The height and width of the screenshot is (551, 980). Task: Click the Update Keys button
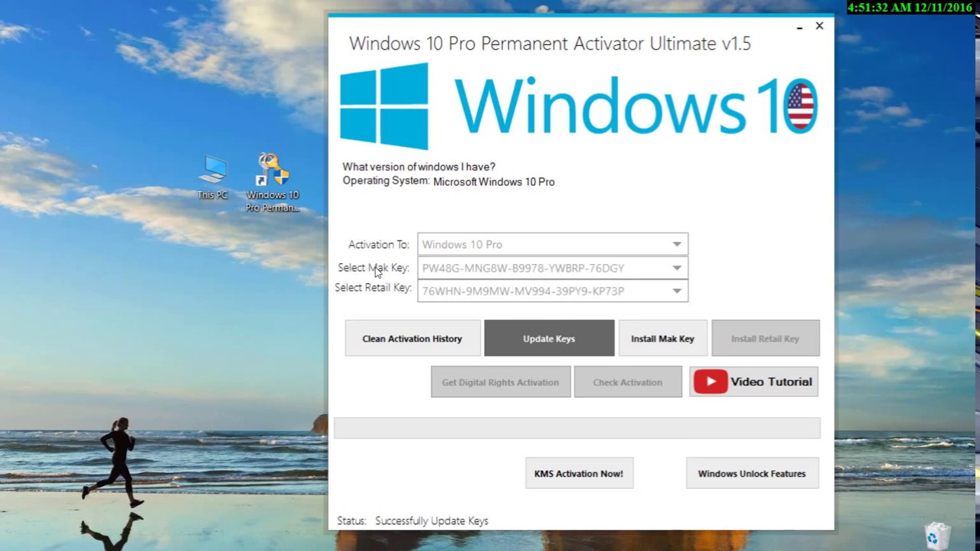(549, 338)
